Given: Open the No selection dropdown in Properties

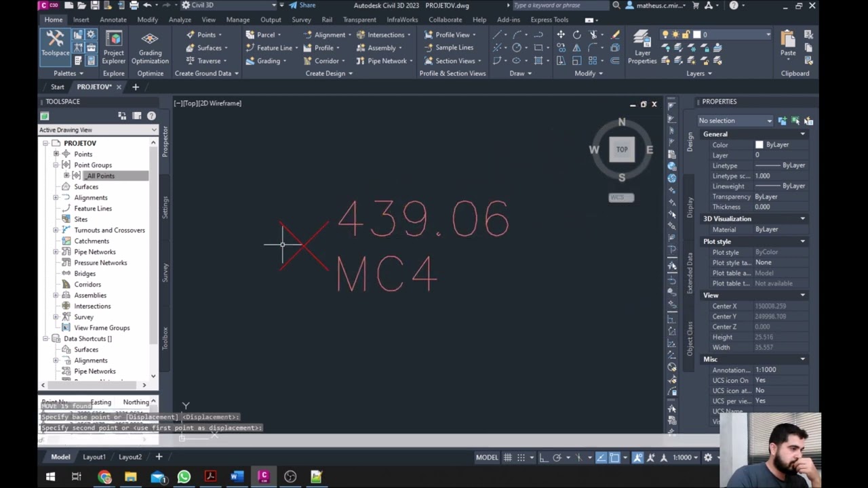Looking at the screenshot, I should pyautogui.click(x=736, y=121).
